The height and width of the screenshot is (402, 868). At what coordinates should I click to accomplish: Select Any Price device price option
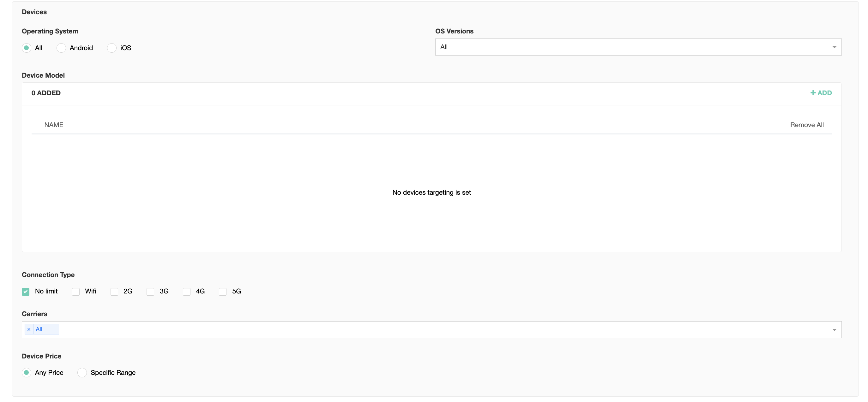pos(27,372)
